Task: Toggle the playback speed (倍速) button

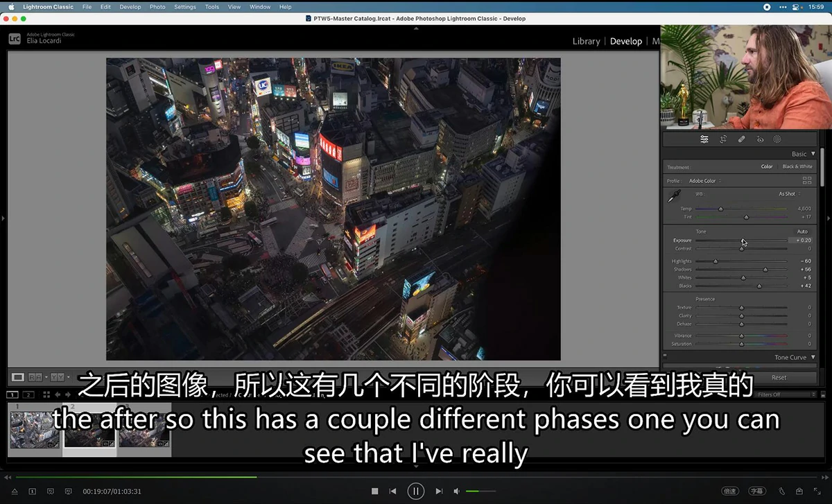Action: (730, 492)
